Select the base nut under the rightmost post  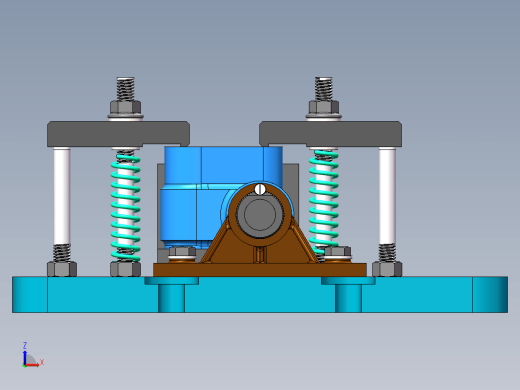click(387, 269)
